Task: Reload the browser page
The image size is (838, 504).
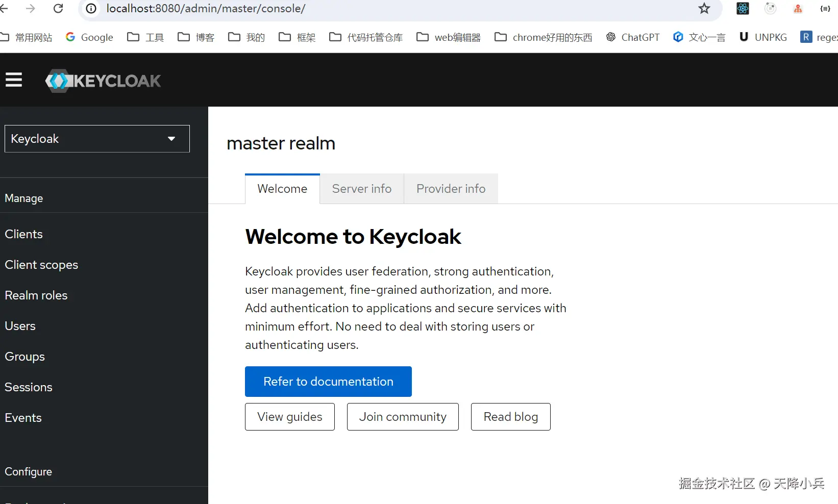Action: click(x=58, y=9)
